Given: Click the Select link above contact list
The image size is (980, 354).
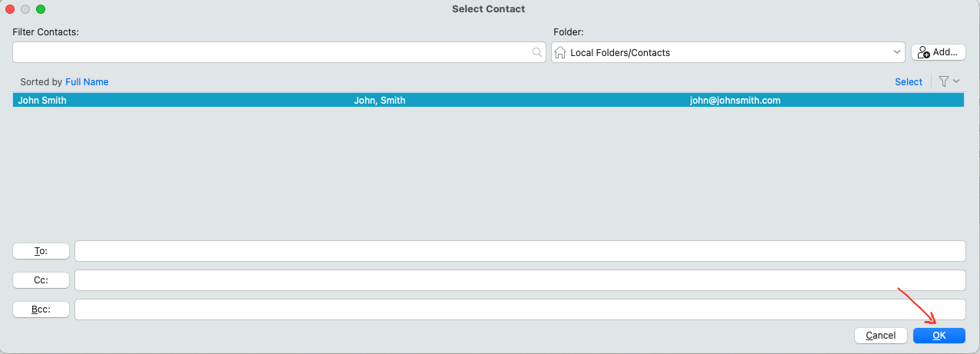Looking at the screenshot, I should click(x=909, y=82).
